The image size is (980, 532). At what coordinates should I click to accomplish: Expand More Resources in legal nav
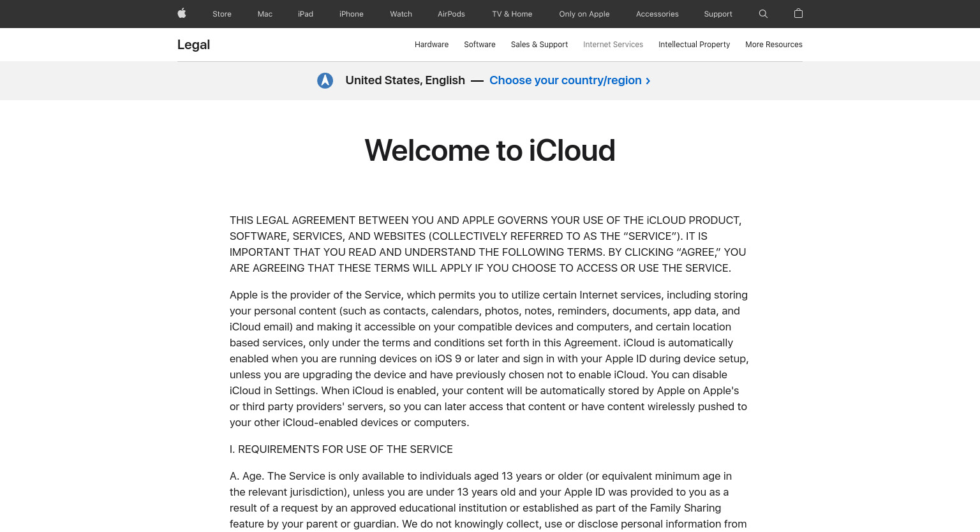tap(774, 45)
